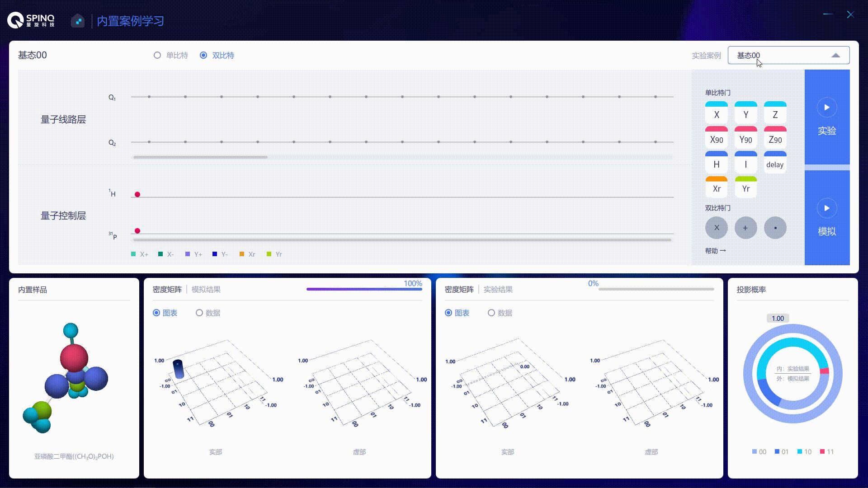Click the red marker on 1H line
This screenshot has height=488, width=868.
[x=137, y=194]
